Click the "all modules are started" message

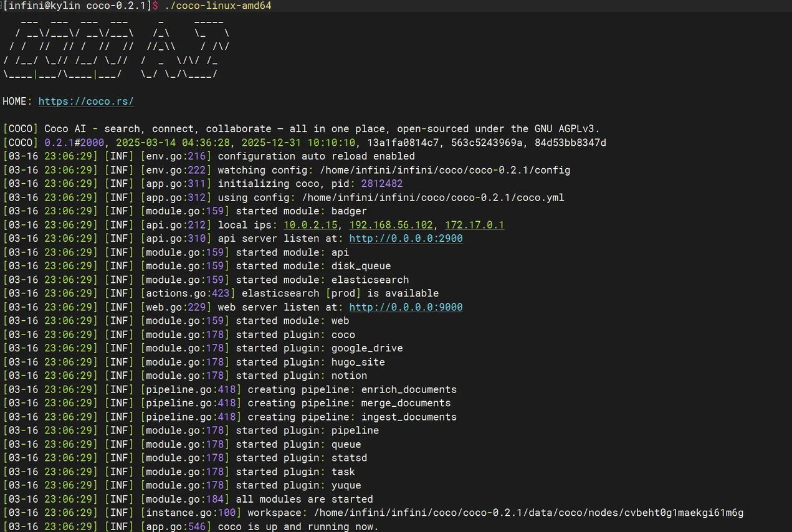[x=304, y=499]
